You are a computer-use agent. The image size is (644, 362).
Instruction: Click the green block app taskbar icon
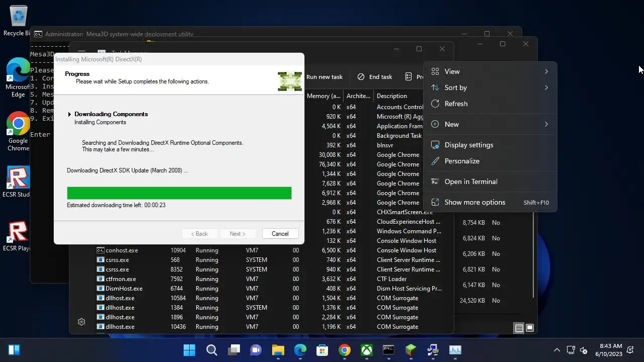pos(411,350)
